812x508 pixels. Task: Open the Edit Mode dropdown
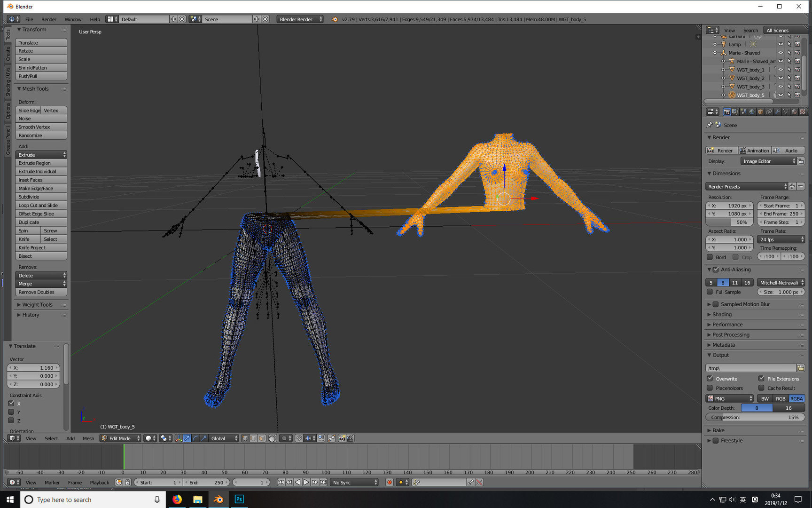click(x=120, y=438)
